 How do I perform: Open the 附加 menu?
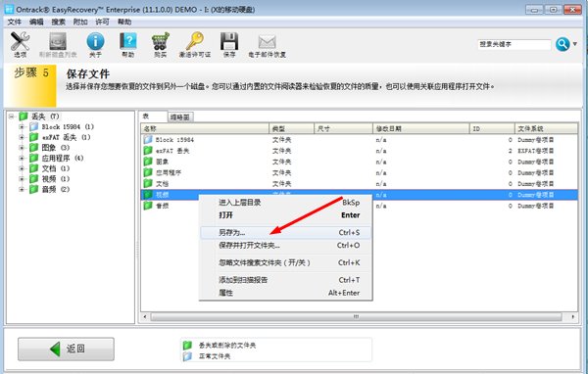coord(80,23)
